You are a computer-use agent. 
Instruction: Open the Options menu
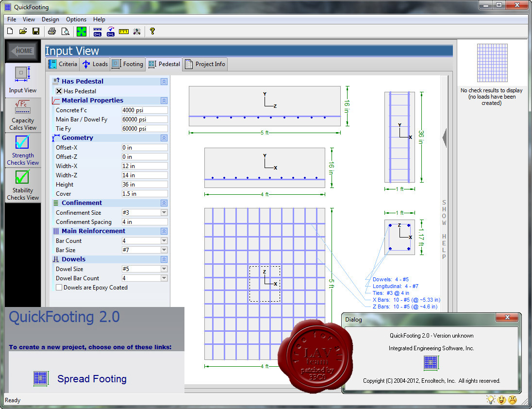[x=76, y=19]
